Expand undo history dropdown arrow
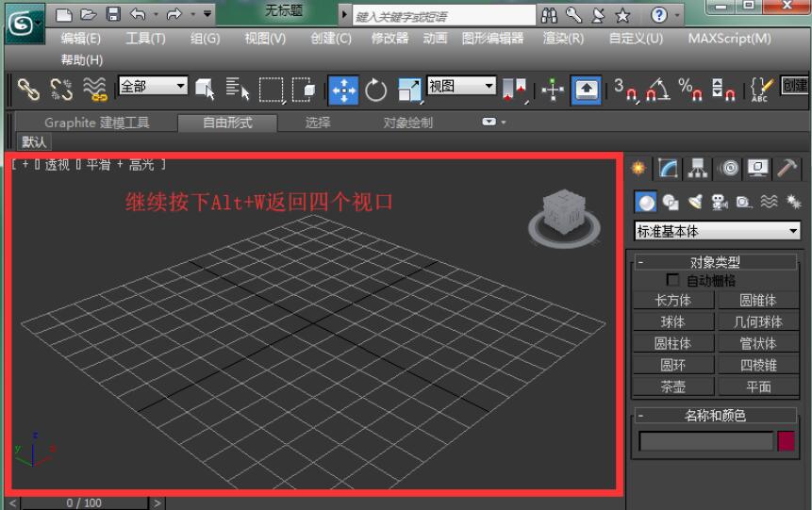Screen dimensions: 812x510 tap(156, 14)
